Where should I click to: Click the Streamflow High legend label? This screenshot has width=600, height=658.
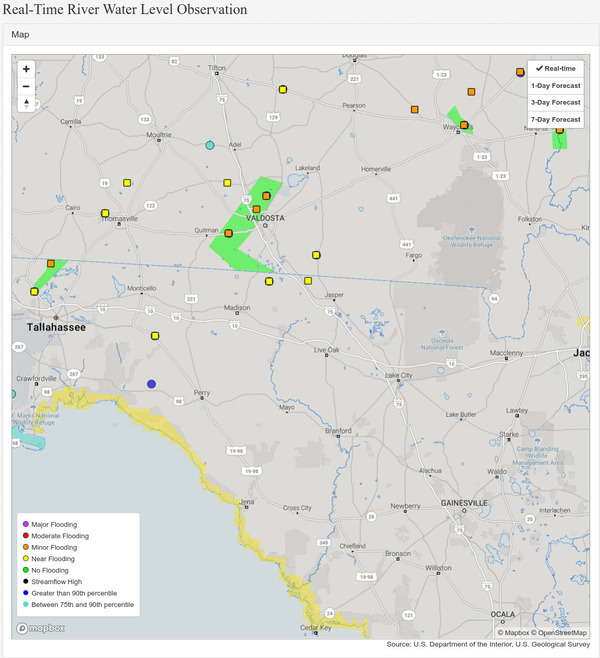coord(57,582)
